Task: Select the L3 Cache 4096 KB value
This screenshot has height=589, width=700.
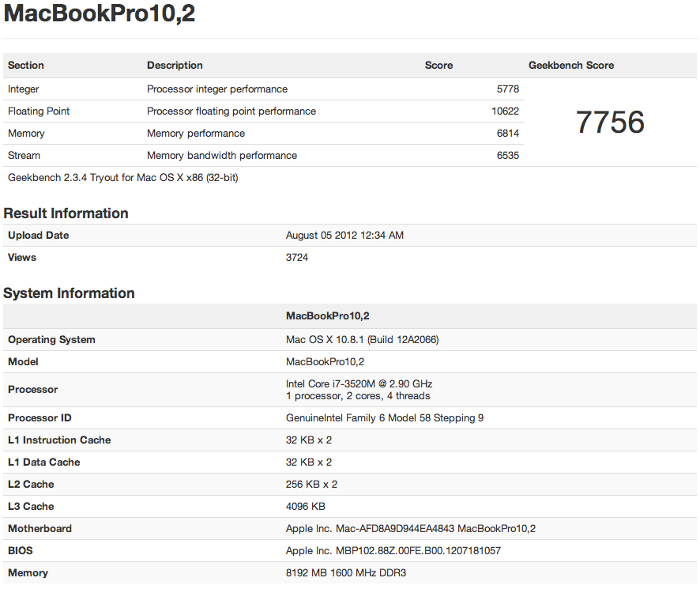Action: (x=306, y=507)
